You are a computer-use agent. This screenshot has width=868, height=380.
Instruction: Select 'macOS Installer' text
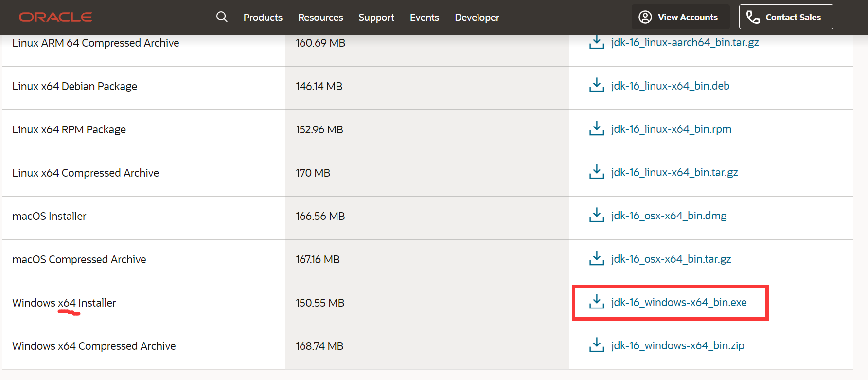[49, 216]
